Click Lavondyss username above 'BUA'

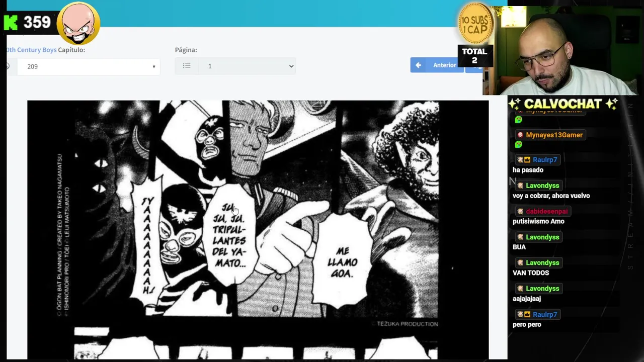point(542,237)
